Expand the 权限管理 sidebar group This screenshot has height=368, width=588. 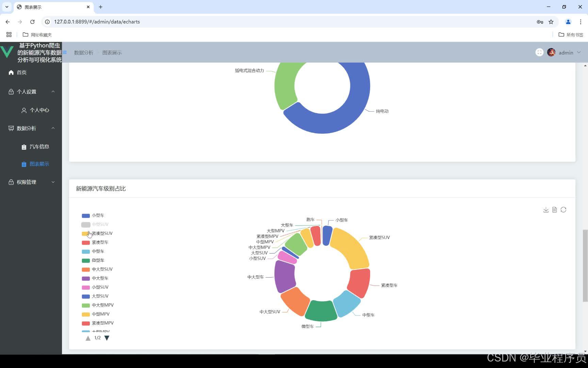pyautogui.click(x=31, y=182)
